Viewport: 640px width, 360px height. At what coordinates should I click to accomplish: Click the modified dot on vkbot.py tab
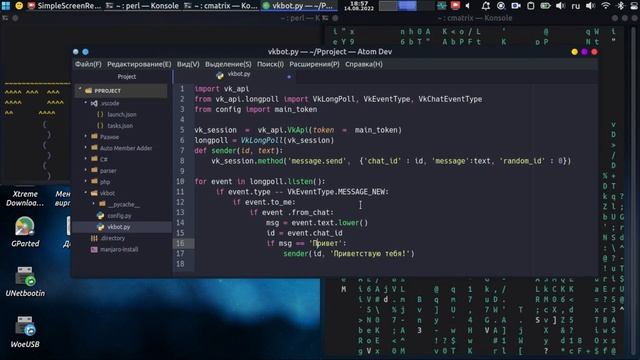[289, 77]
